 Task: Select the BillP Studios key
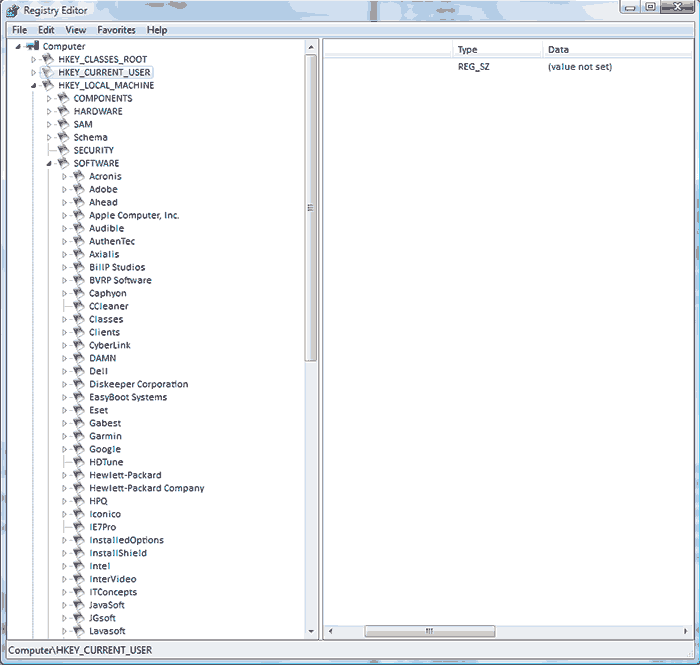coord(117,267)
